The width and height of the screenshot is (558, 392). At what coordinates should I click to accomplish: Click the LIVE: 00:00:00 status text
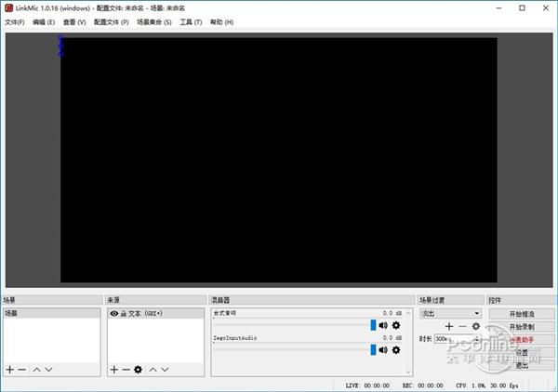(x=367, y=385)
